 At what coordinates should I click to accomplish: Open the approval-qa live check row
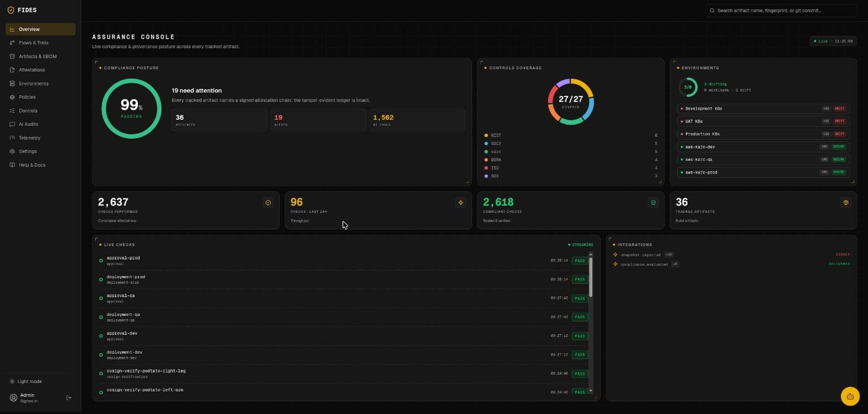click(343, 298)
